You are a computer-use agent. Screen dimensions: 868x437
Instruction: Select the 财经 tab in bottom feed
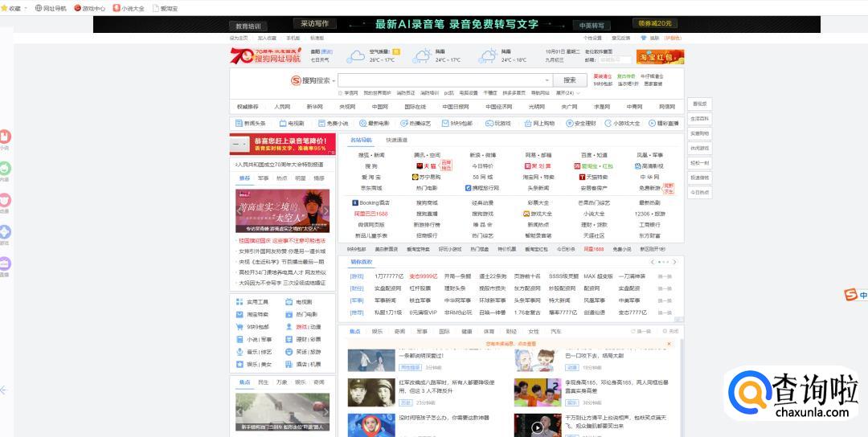[x=511, y=331]
